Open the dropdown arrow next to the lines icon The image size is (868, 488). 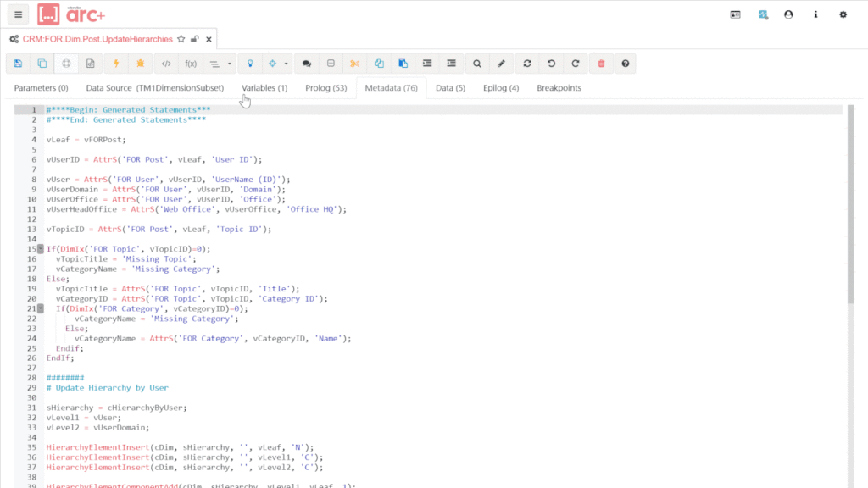pos(229,64)
